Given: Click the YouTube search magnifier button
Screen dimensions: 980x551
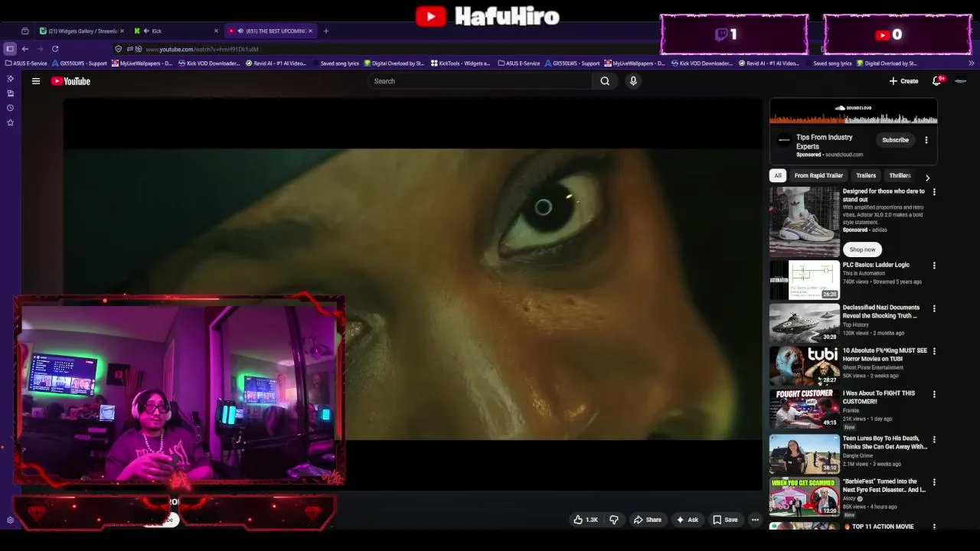Looking at the screenshot, I should click(605, 81).
